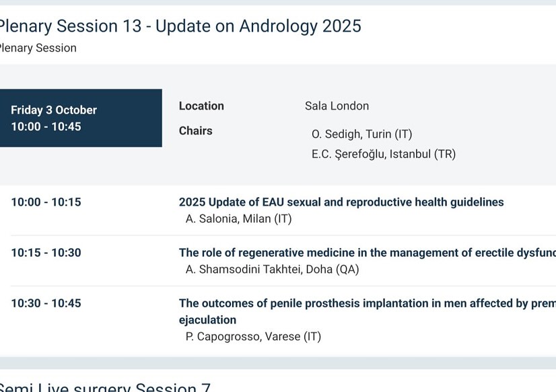This screenshot has height=392, width=556.
Task: Click the Friday 3 October date box
Action: pos(81,118)
